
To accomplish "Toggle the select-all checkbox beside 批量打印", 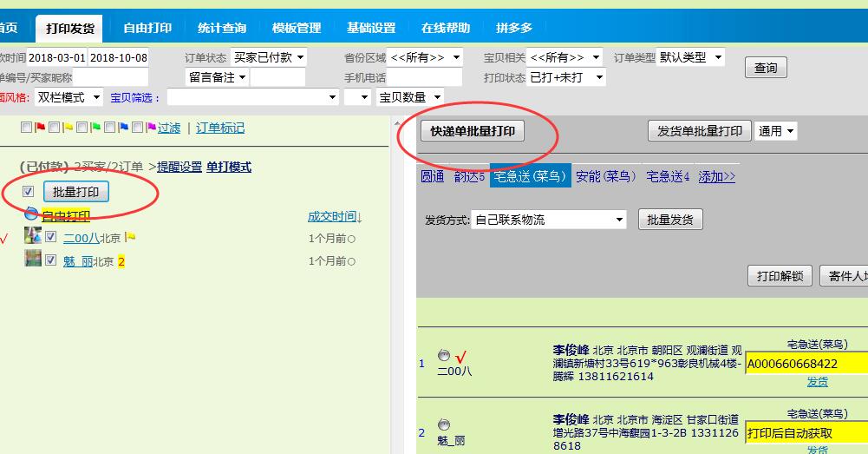I will pos(29,192).
